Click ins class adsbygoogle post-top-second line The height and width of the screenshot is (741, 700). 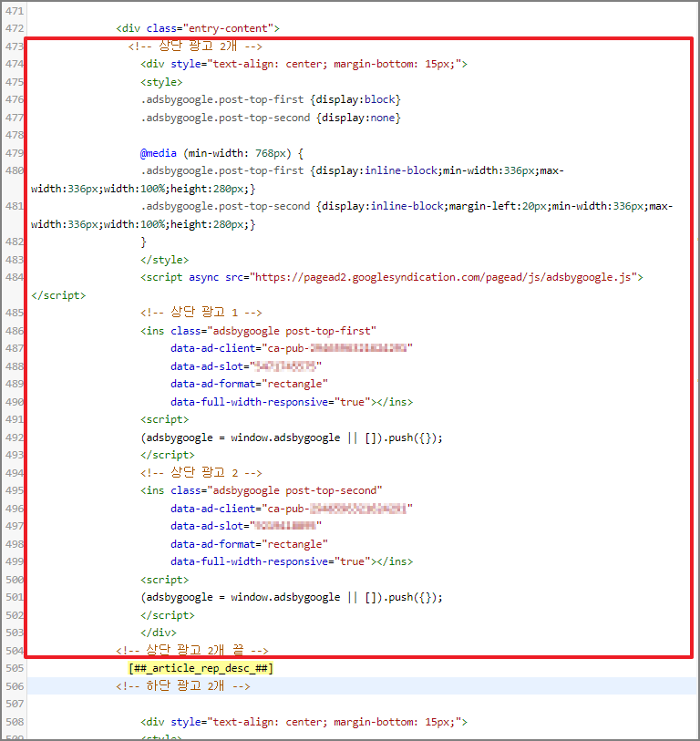(x=261, y=490)
